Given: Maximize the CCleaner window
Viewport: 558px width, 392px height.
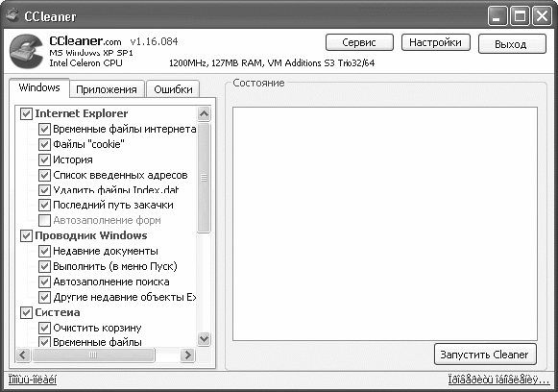Looking at the screenshot, I should (x=520, y=16).
